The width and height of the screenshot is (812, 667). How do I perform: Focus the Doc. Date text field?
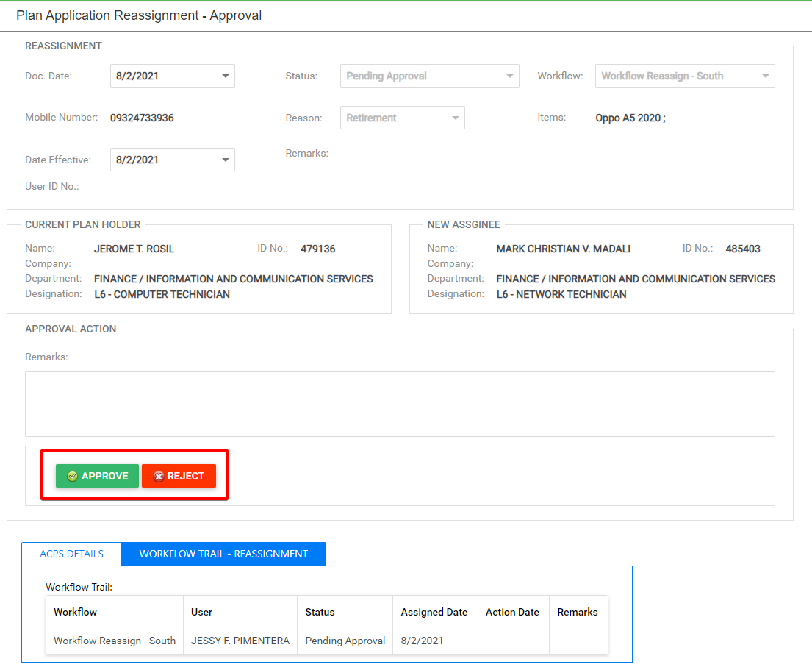(163, 76)
